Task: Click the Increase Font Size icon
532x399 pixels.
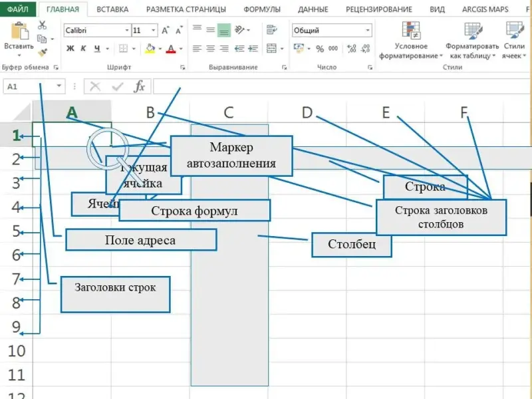Action: coord(165,31)
